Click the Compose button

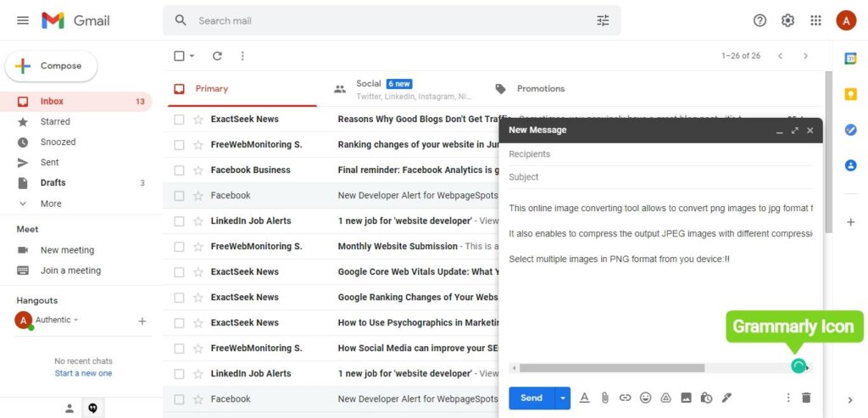point(51,66)
